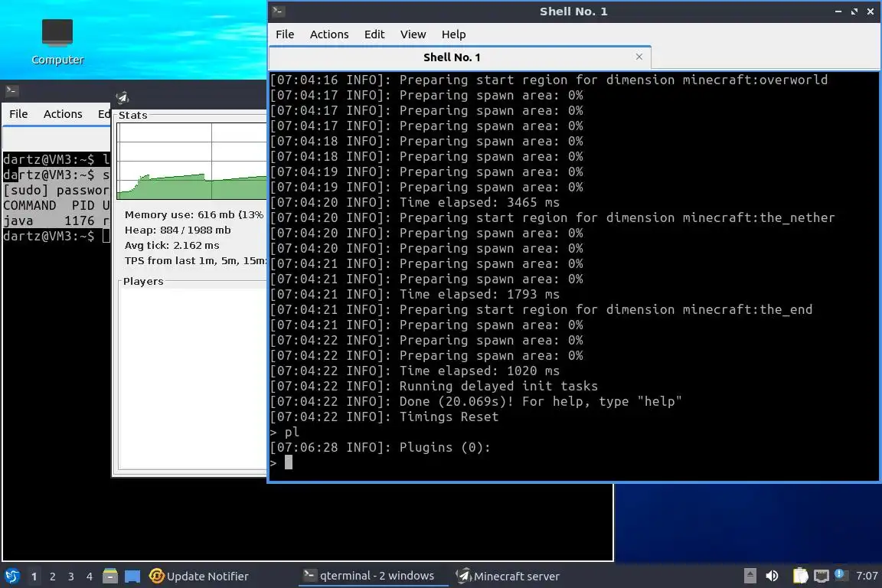Open the Computer desktop icon
This screenshot has width=882, height=588.
[x=57, y=42]
